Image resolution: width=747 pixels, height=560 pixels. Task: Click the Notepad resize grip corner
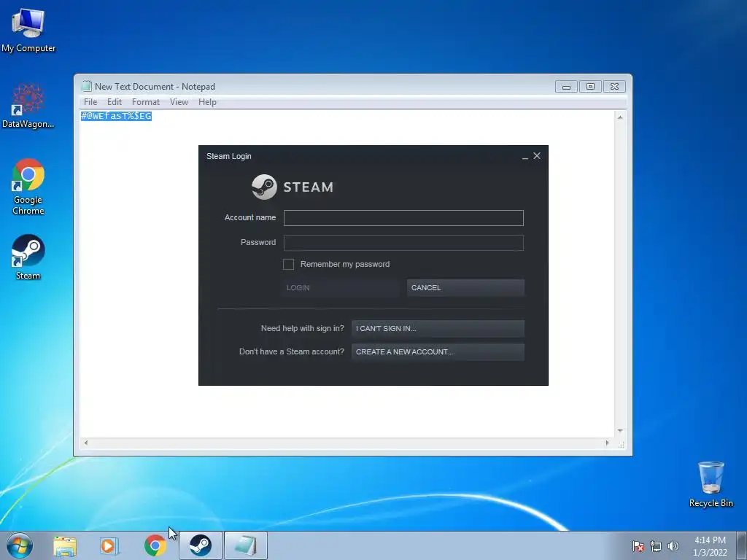621,444
